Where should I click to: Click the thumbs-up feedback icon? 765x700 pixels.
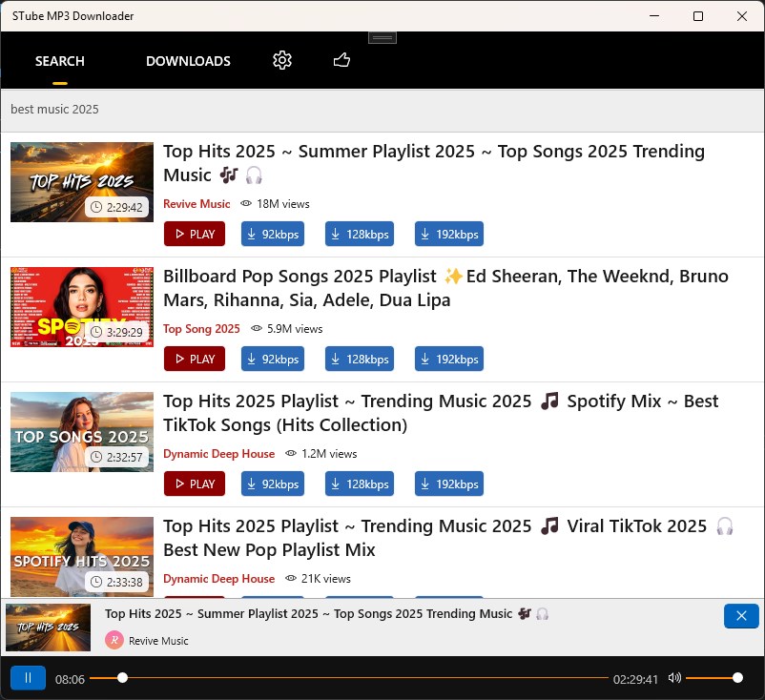point(341,60)
